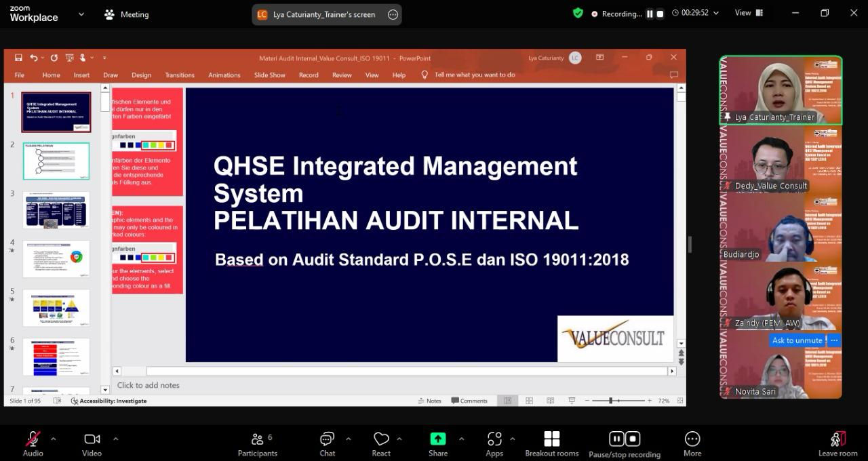Start Slide Show from status bar icon
The width and height of the screenshot is (868, 461).
point(572,401)
